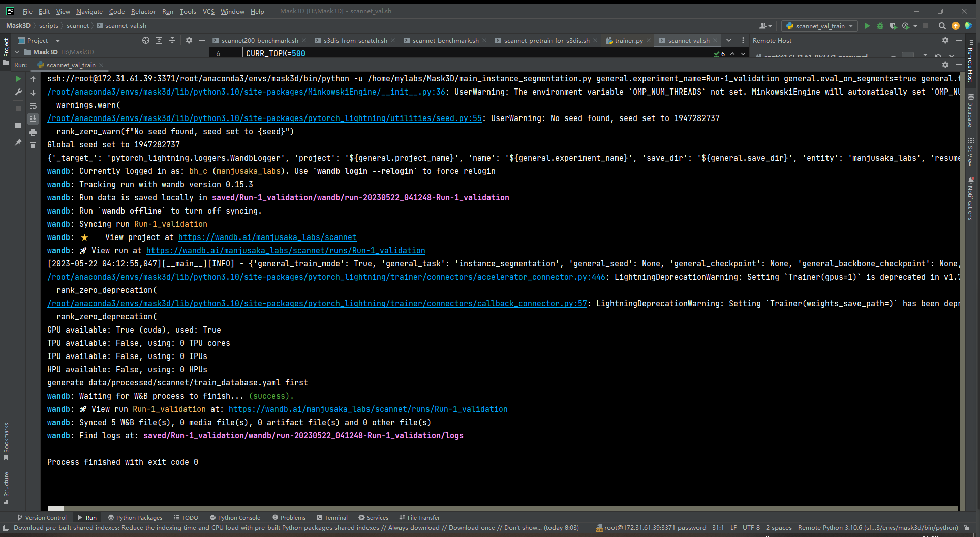Open the Navigate menu
The width and height of the screenshot is (980, 537).
click(x=89, y=11)
